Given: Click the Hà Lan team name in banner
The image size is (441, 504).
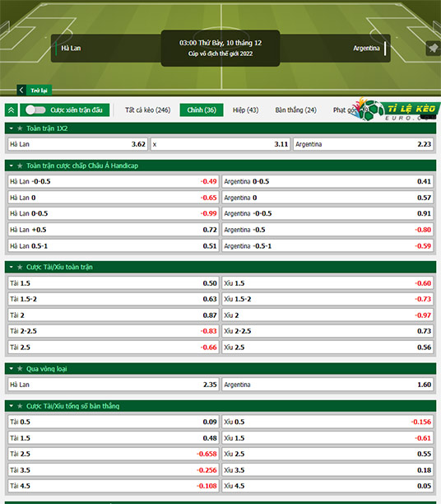Looking at the screenshot, I should click(71, 49).
